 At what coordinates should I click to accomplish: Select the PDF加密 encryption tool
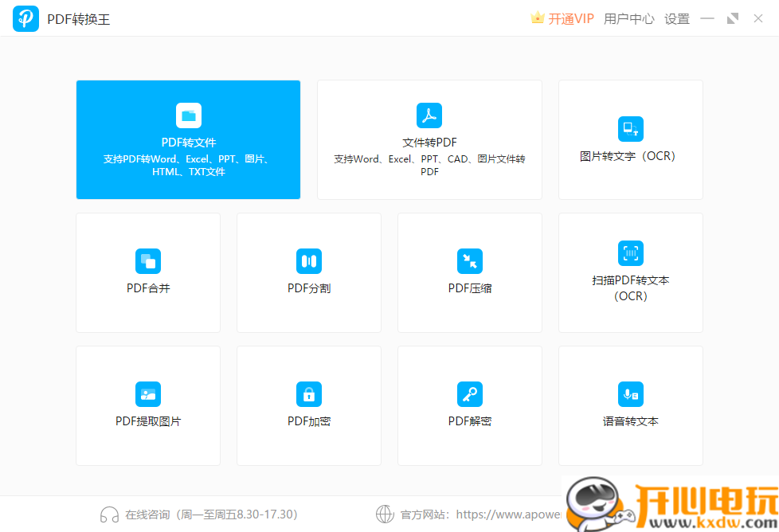tap(308, 405)
